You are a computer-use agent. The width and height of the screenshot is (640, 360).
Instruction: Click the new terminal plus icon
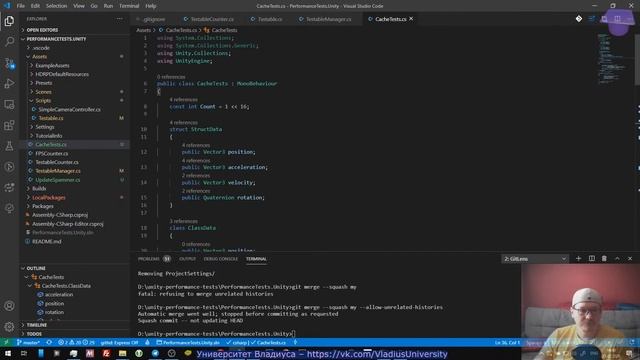(578, 259)
